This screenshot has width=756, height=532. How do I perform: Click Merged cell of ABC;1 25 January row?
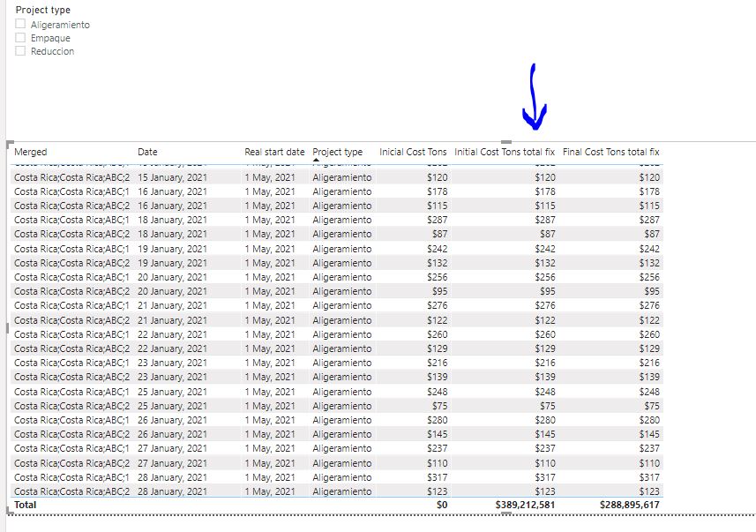tap(71, 392)
